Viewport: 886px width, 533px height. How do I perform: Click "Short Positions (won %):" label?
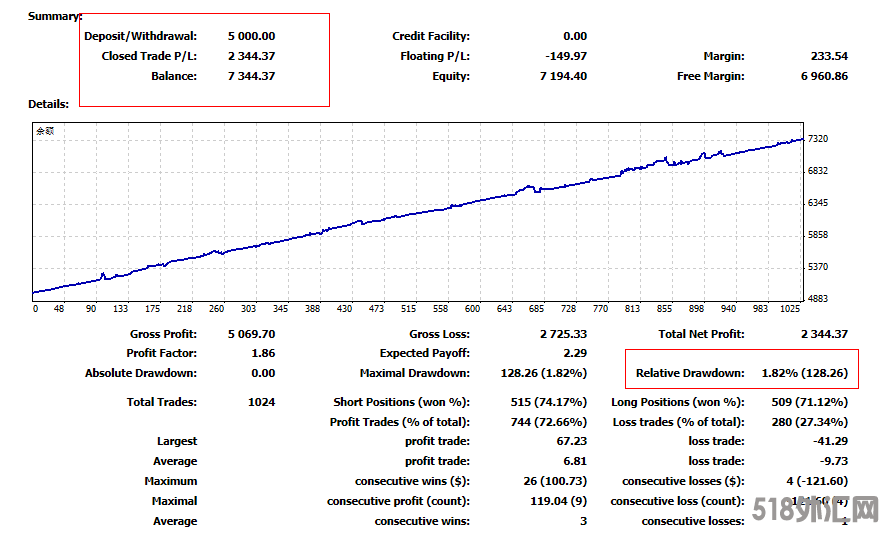point(402,402)
